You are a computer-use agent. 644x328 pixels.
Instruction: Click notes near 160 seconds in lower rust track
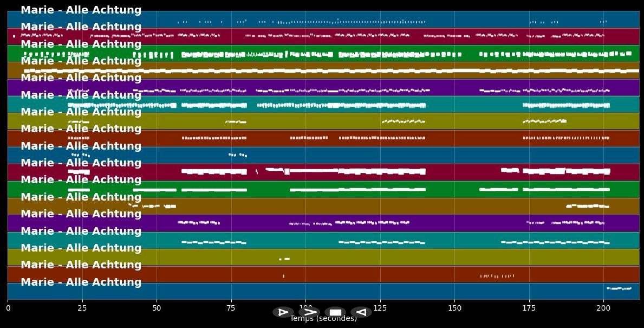coord(496,276)
